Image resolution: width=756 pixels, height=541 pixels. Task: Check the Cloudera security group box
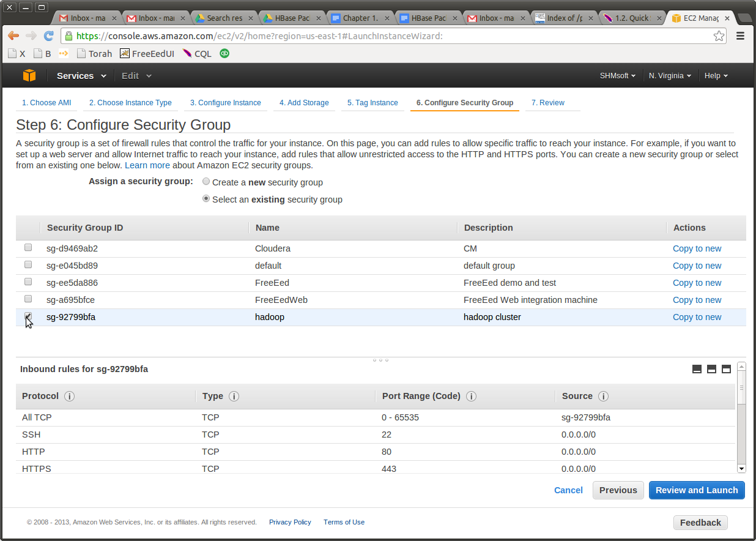tap(28, 248)
